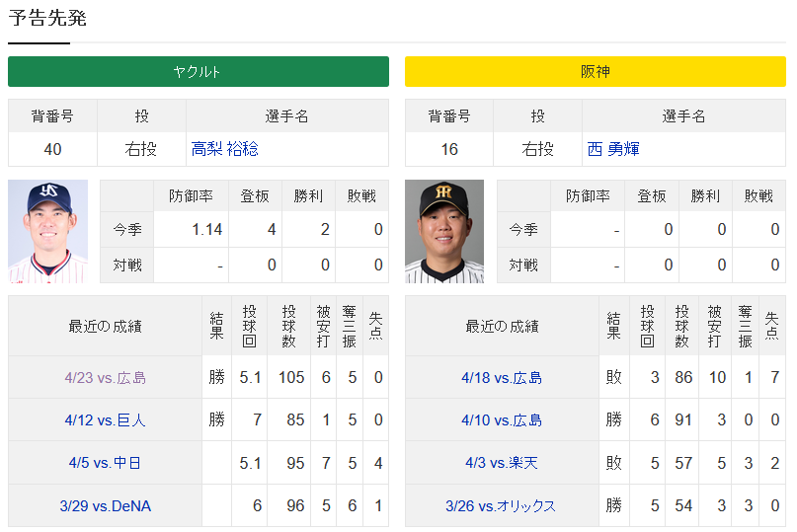The image size is (797, 532).
Task: Open the 4/23 vs.広島 game link
Action: click(x=105, y=377)
